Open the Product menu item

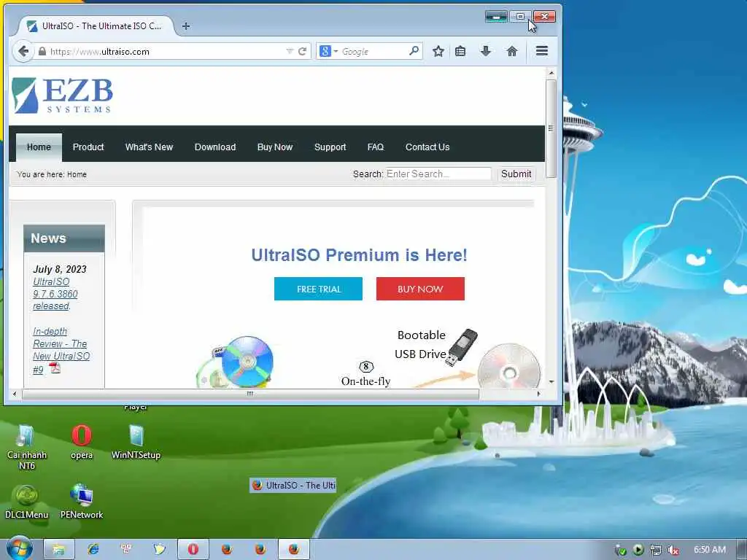(88, 147)
